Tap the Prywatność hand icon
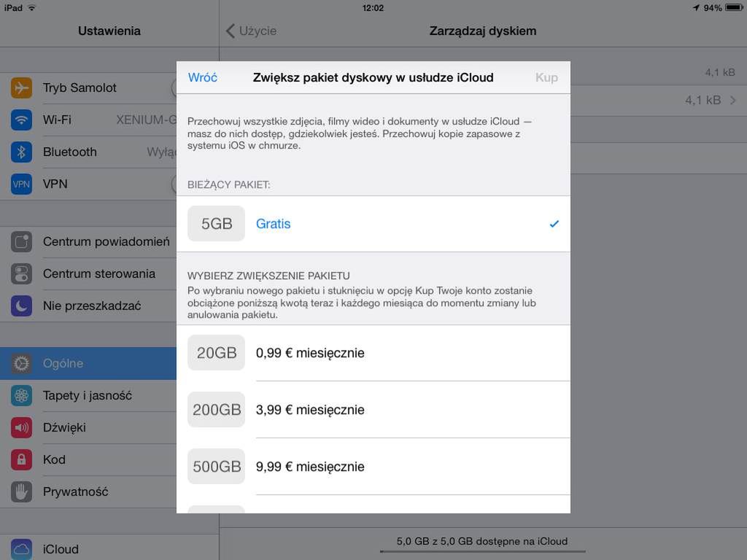Image resolution: width=747 pixels, height=560 pixels. (x=22, y=491)
